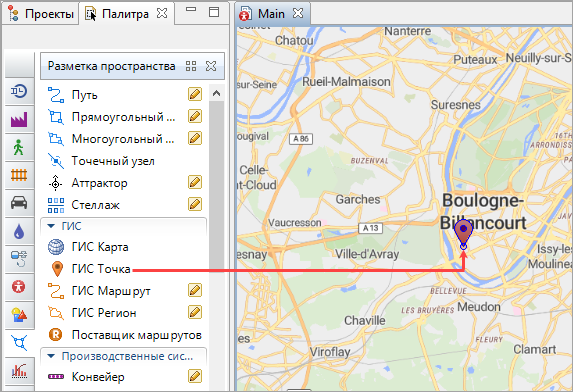The image size is (573, 392).
Task: Enable drawing mode pencil for Путь
Action: [195, 94]
